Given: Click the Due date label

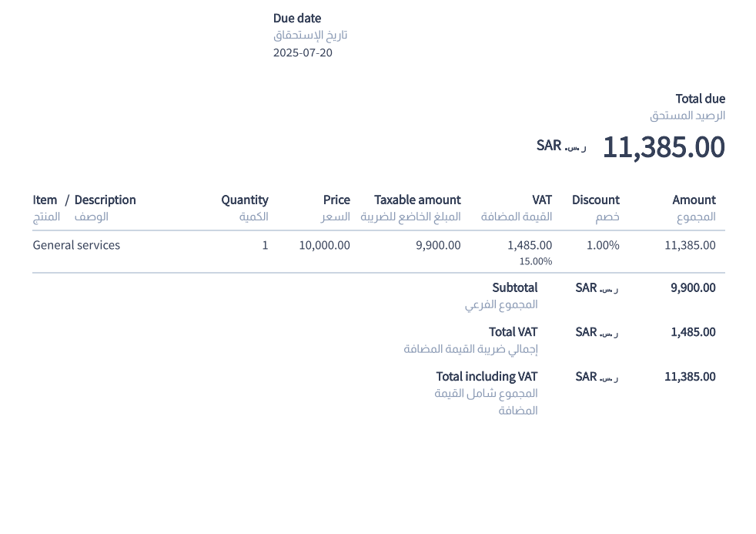Looking at the screenshot, I should [x=297, y=18].
